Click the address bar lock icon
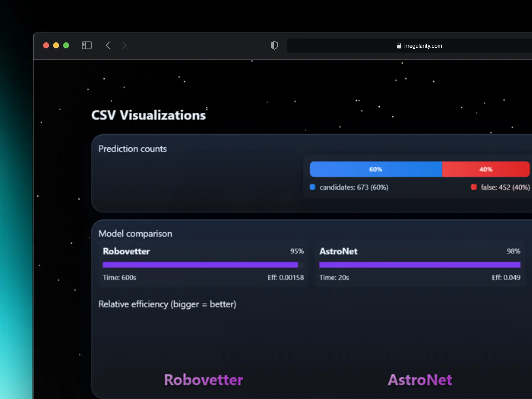 pos(399,46)
